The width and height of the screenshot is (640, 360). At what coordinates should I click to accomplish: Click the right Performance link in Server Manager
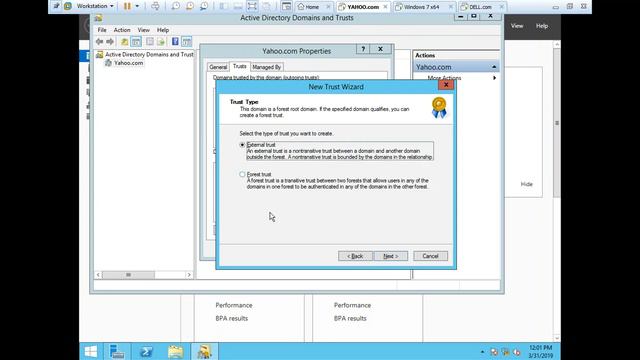point(352,305)
